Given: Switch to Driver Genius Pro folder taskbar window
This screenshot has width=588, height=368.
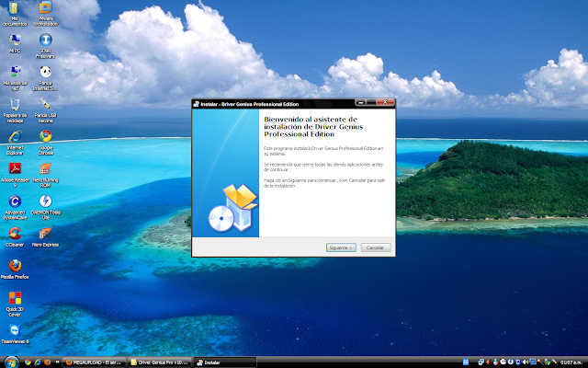Looking at the screenshot, I should pos(159,362).
